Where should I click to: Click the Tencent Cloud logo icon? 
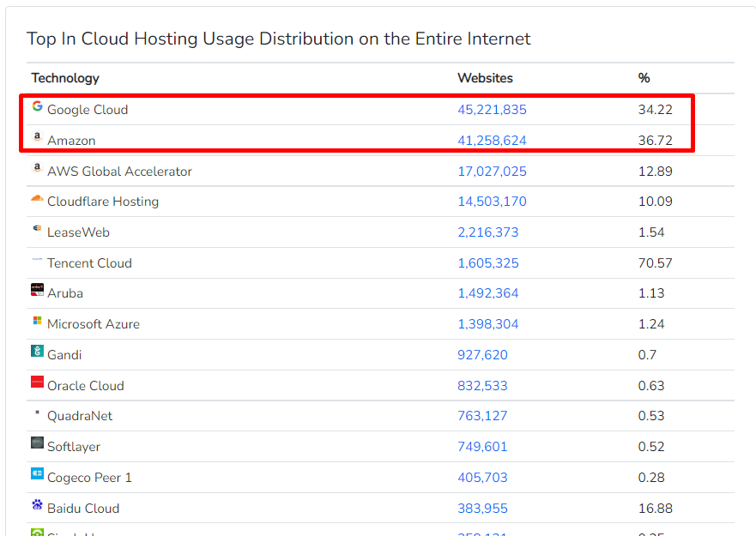pyautogui.click(x=37, y=259)
